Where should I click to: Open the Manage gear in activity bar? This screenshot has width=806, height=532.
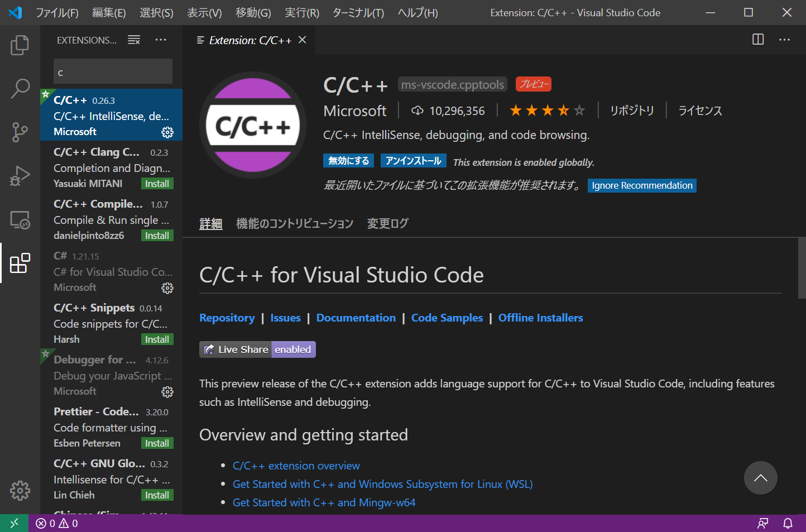(20, 491)
